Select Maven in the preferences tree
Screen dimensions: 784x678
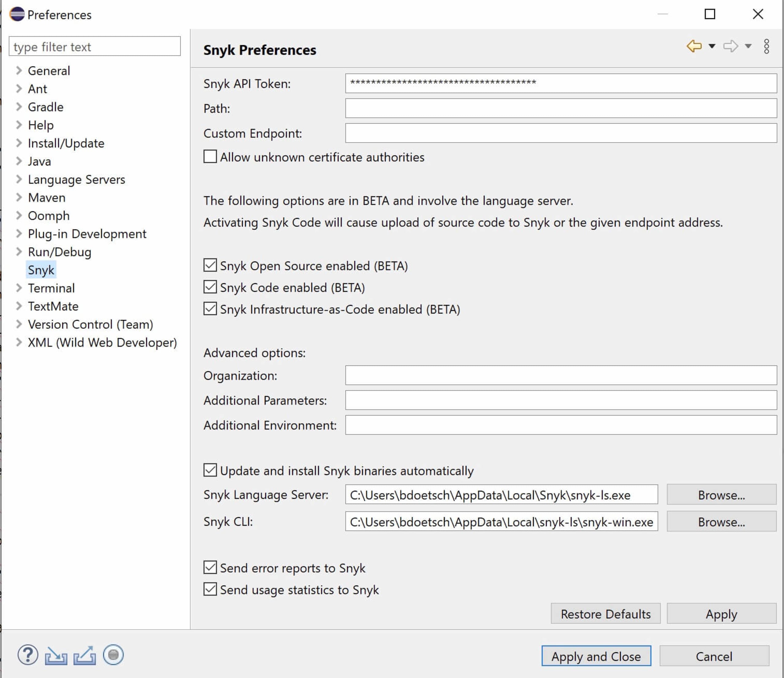coord(47,197)
